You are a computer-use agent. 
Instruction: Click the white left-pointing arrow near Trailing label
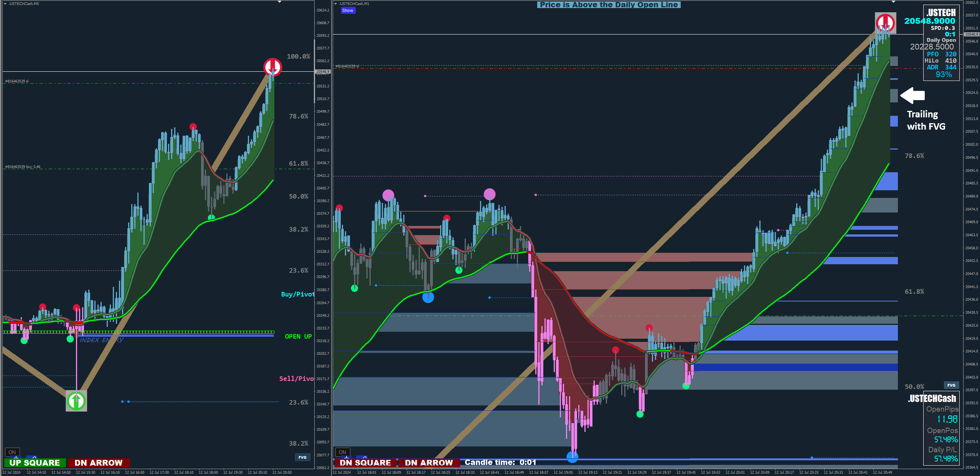pyautogui.click(x=912, y=96)
